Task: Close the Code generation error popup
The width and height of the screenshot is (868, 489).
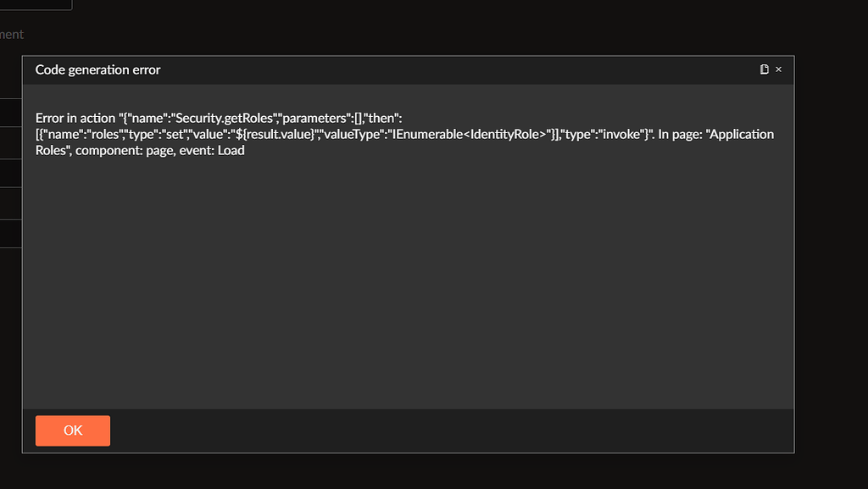Action: tap(778, 69)
